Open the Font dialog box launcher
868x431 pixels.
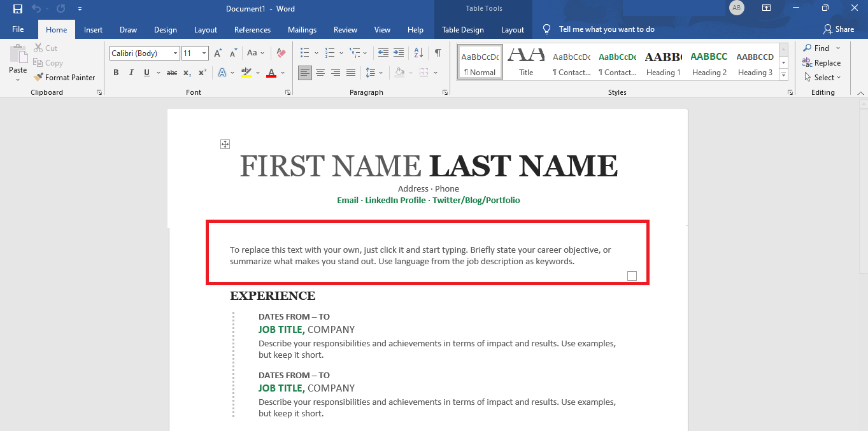tap(287, 92)
